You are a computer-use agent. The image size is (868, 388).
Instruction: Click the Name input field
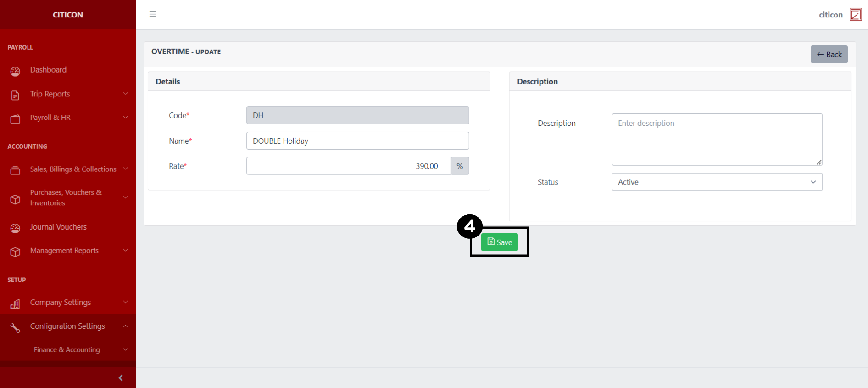click(x=357, y=141)
